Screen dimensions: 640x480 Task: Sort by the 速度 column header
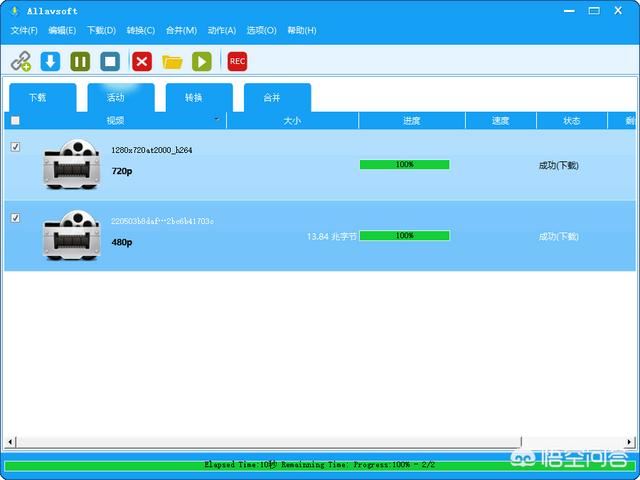500,120
